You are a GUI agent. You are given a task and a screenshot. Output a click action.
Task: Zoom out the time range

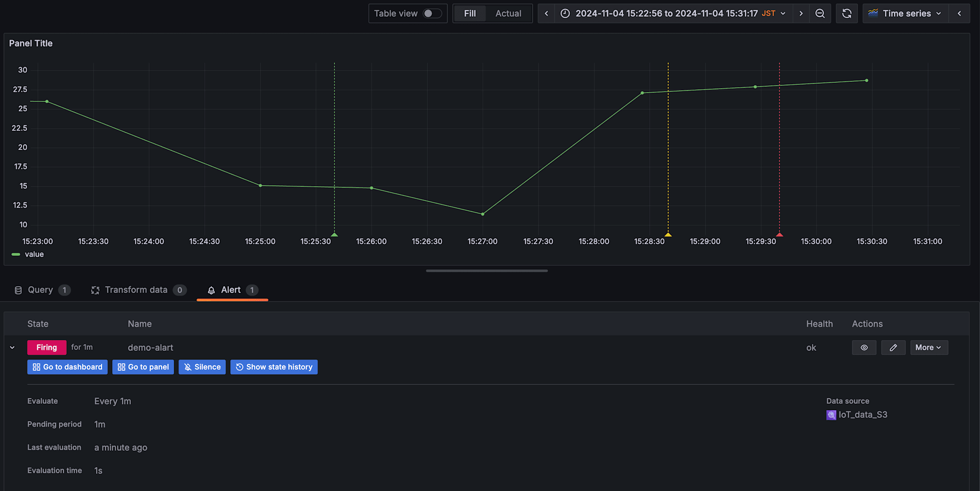[x=820, y=13]
